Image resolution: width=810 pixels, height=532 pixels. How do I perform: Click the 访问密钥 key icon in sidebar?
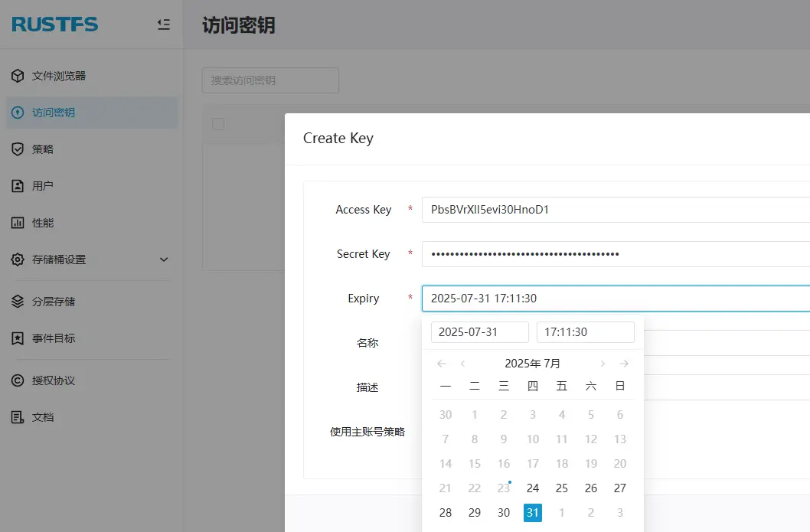pos(17,113)
